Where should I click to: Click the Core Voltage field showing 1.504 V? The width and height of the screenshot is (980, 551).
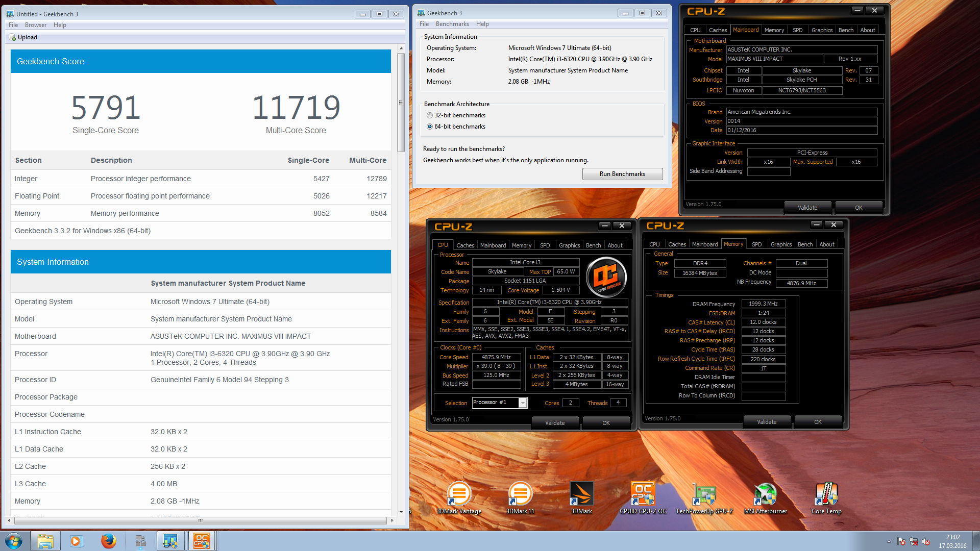560,290
